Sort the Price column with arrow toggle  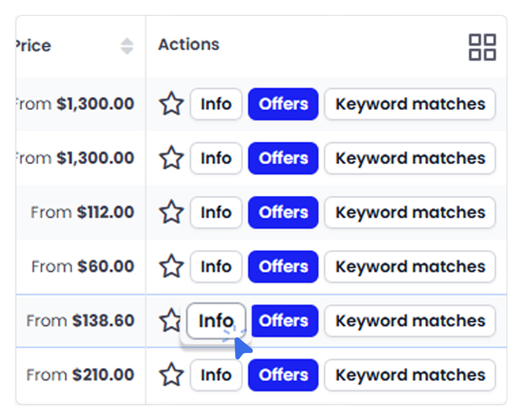click(127, 46)
